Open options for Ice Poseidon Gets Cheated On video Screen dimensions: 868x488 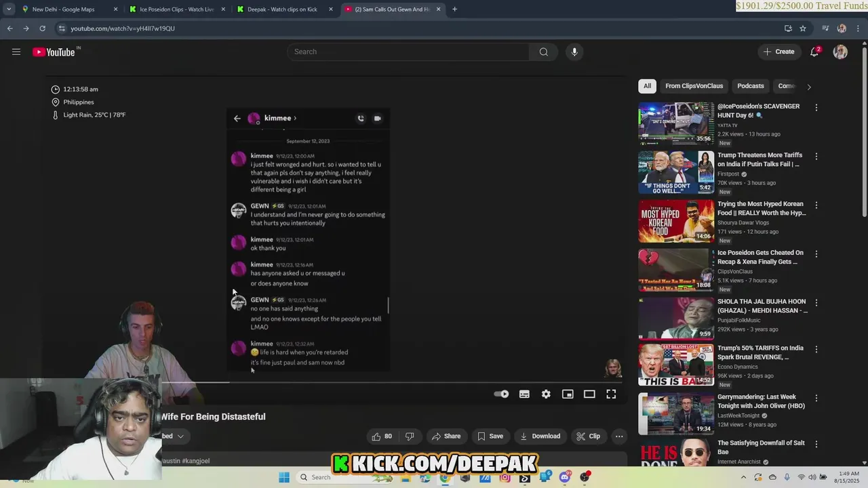click(x=816, y=254)
